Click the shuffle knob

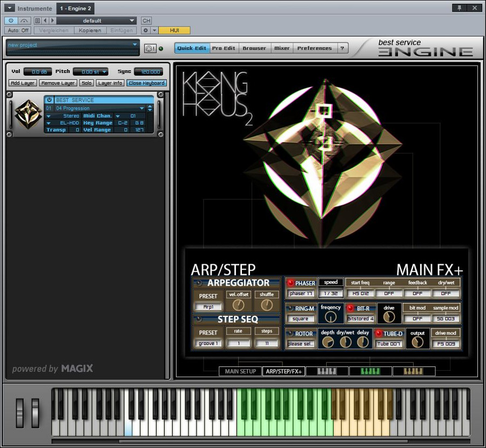267,305
